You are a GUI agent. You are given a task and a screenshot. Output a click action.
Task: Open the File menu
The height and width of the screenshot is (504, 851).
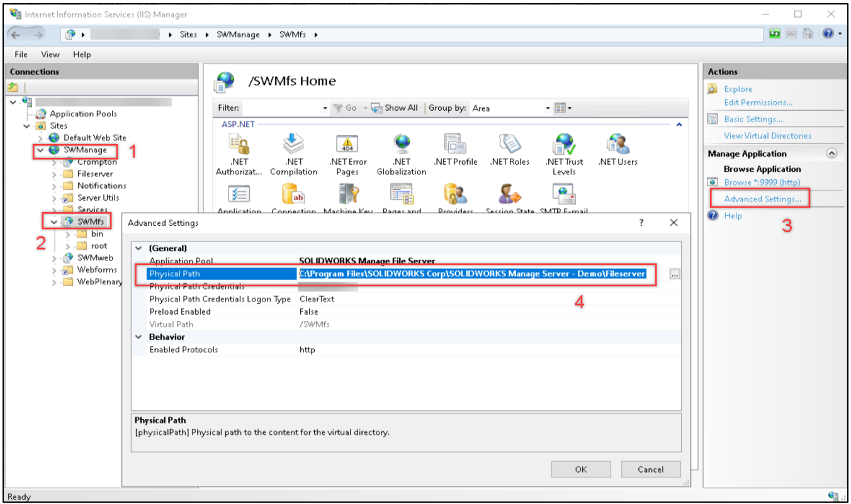pyautogui.click(x=20, y=54)
